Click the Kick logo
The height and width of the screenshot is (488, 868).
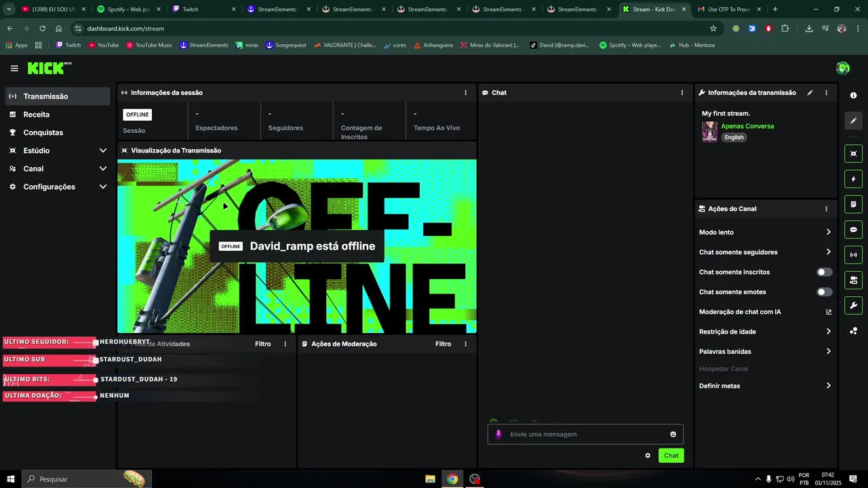(x=50, y=68)
